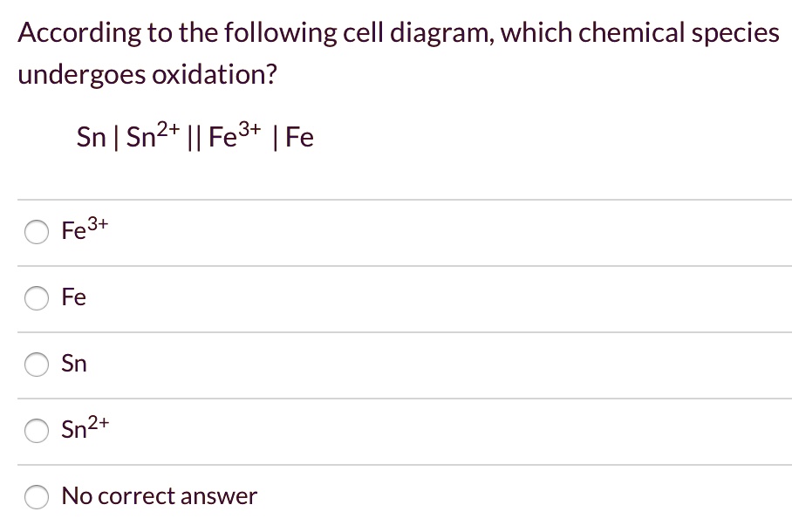The width and height of the screenshot is (792, 532).
Task: Select the Fe³⁺ radio button
Action: (37, 232)
